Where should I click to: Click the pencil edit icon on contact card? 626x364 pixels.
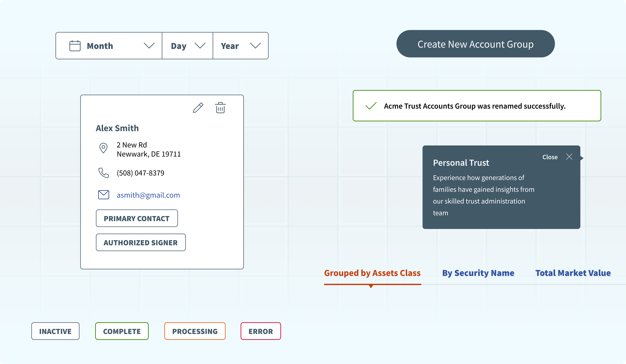(198, 108)
